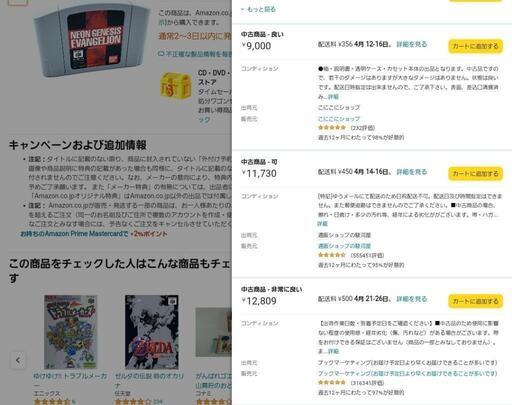Expand condition details of the ¥11,730 offer
The height and width of the screenshot is (405, 512).
322,224
